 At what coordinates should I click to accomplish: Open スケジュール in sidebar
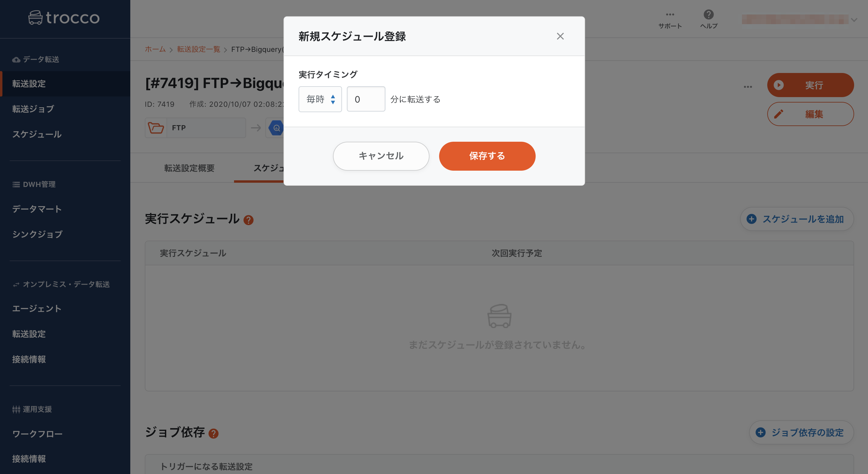pyautogui.click(x=65, y=134)
